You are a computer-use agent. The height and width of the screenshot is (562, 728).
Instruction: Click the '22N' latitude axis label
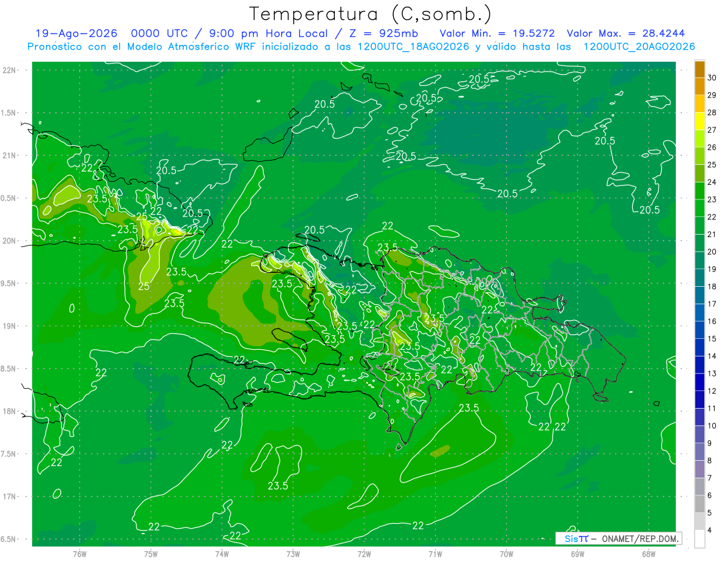(x=10, y=70)
